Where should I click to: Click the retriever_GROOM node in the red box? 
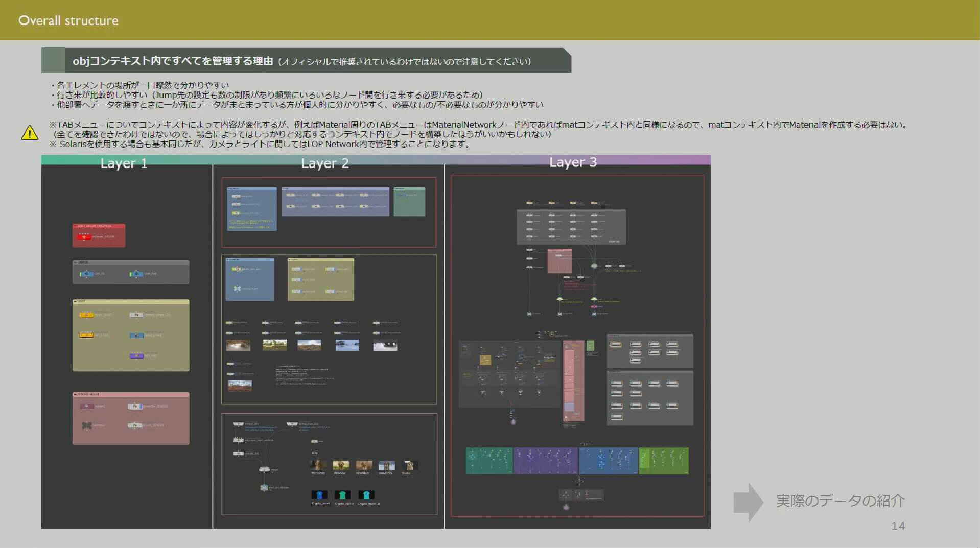[x=84, y=237]
